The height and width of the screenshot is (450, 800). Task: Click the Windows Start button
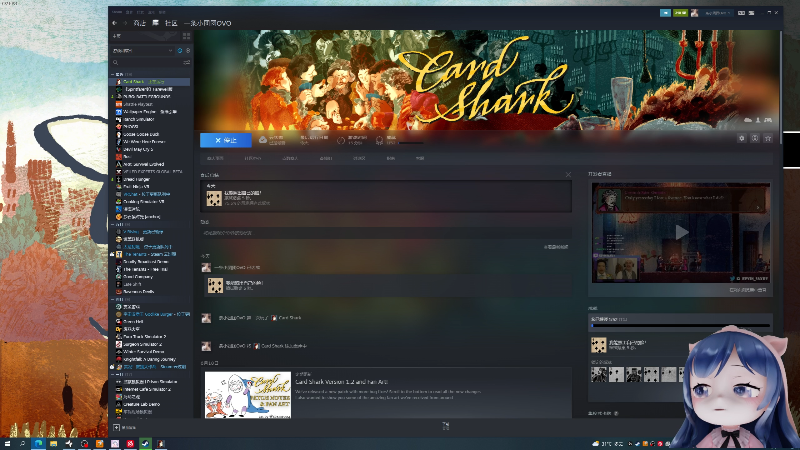click(x=7, y=444)
